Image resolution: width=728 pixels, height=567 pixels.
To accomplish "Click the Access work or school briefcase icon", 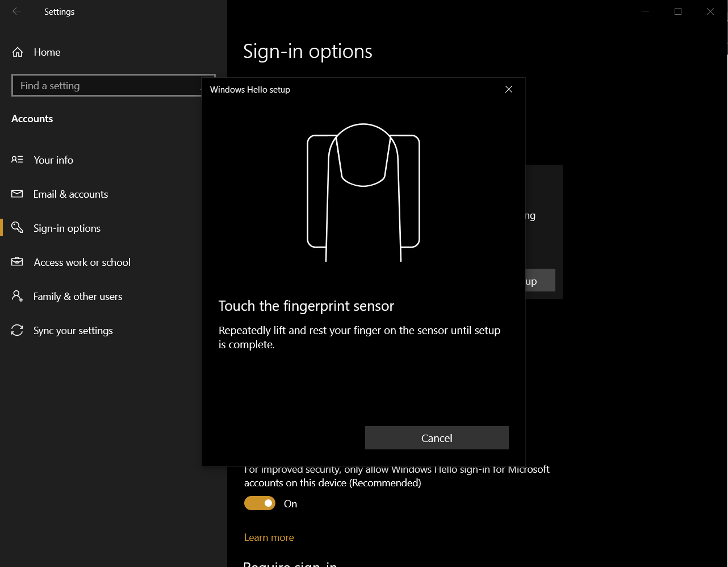I will point(17,262).
